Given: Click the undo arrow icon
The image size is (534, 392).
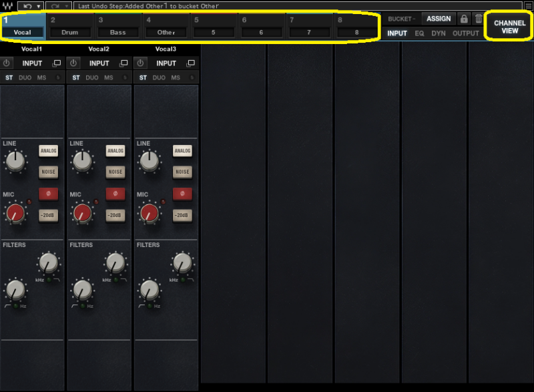Looking at the screenshot, I should pos(27,5).
